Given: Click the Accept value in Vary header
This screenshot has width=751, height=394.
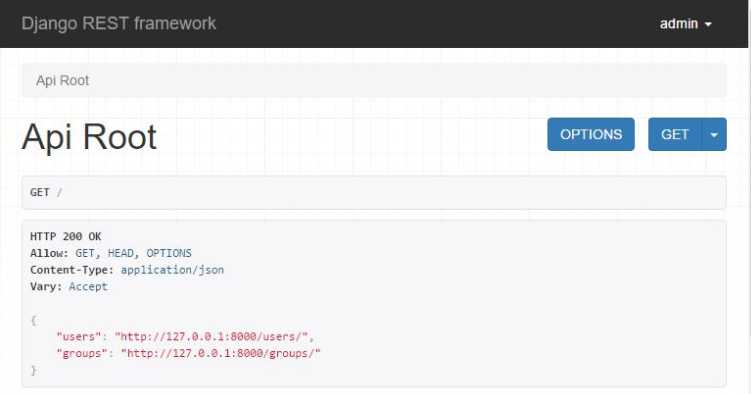Looking at the screenshot, I should (x=88, y=287).
